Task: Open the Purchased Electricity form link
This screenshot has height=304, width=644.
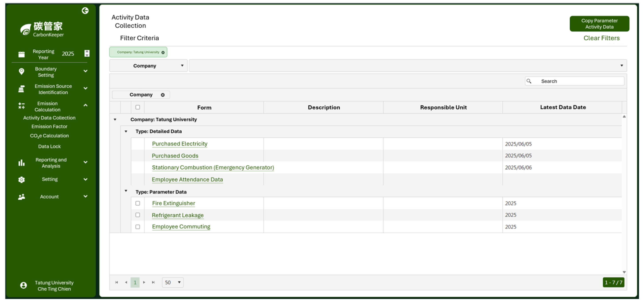Action: tap(179, 144)
